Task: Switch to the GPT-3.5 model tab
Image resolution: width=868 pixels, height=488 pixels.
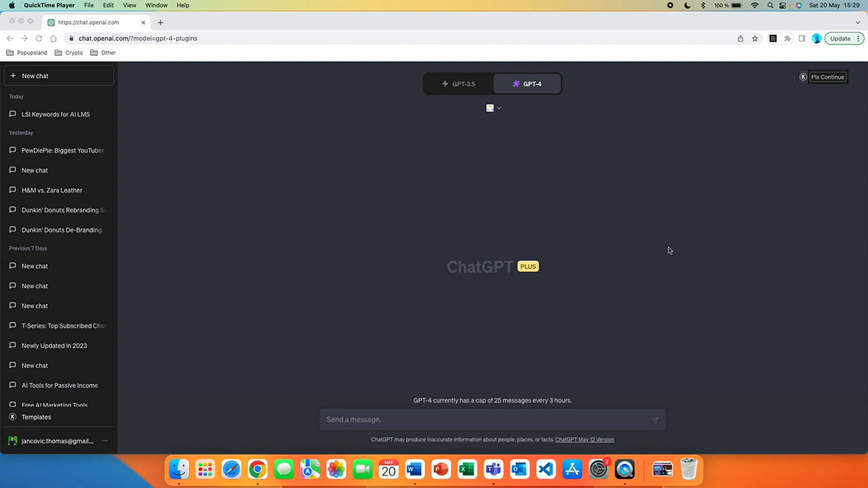Action: click(459, 84)
